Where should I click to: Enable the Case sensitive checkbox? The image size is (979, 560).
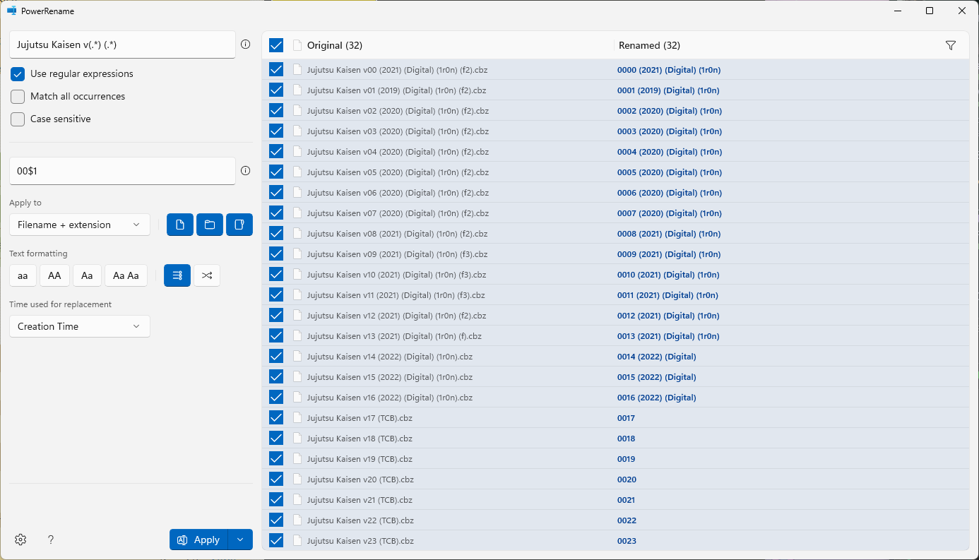(18, 119)
